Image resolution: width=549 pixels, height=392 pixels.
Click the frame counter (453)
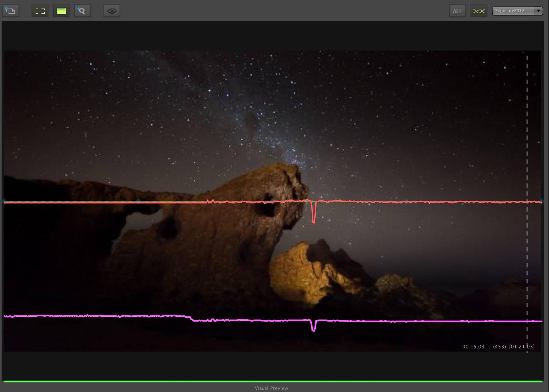[x=499, y=346]
